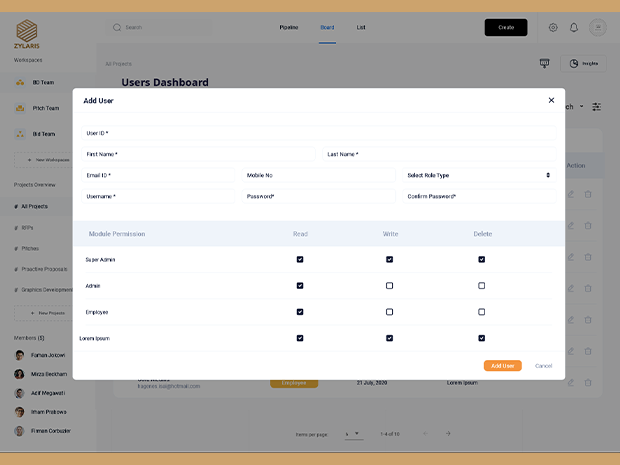The image size is (620, 465).
Task: Select Proactive Proposals in sidebar
Action: pos(44,269)
